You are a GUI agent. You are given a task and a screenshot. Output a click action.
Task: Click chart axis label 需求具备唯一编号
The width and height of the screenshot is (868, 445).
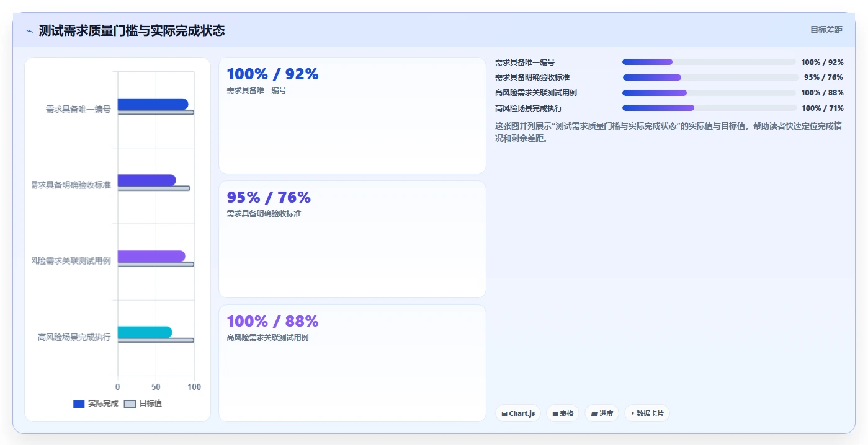click(78, 109)
